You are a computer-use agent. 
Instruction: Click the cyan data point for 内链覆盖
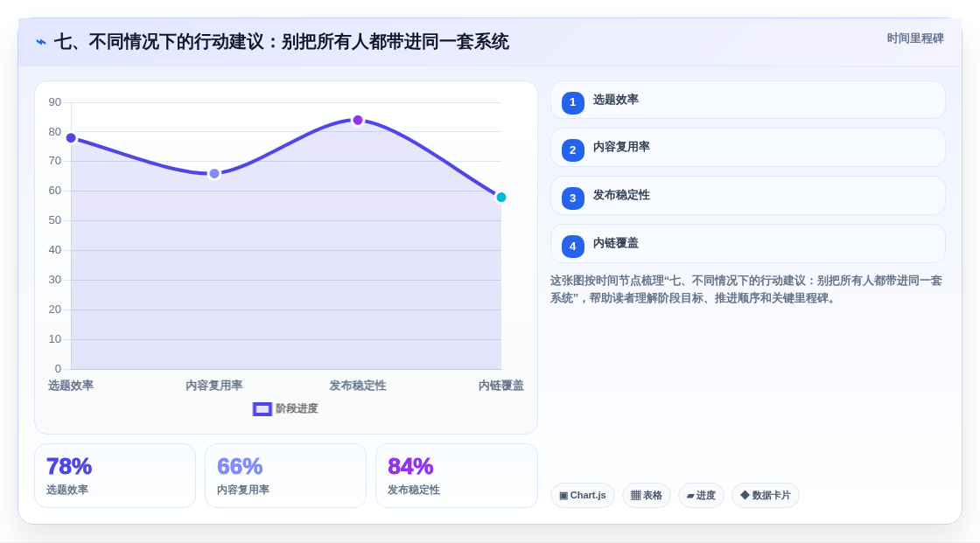pos(500,198)
